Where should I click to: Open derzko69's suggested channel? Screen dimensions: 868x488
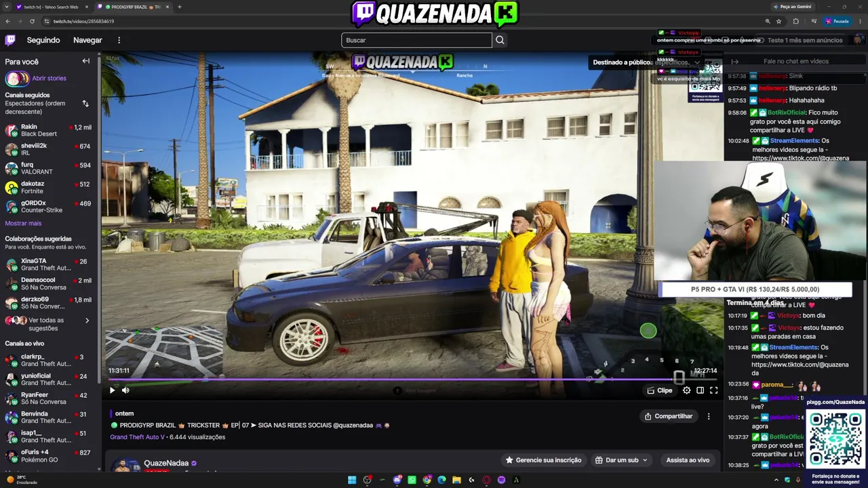(50, 302)
